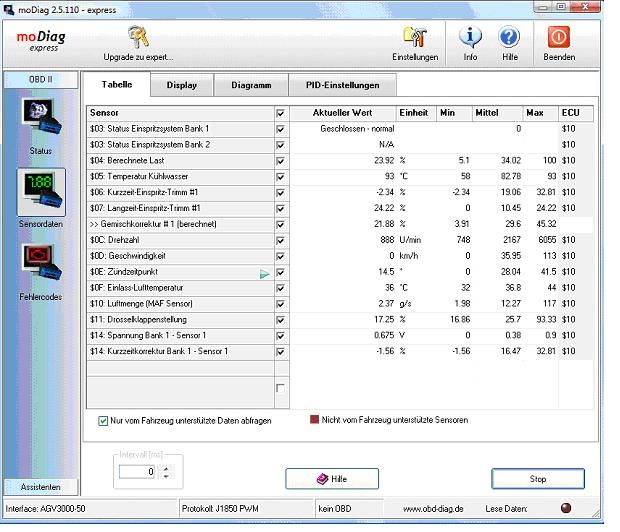Click the Stop button
The height and width of the screenshot is (532, 620).
538,479
